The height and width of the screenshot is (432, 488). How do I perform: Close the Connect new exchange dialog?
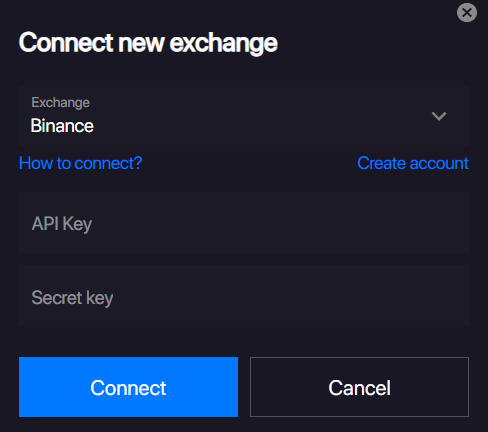click(x=467, y=13)
